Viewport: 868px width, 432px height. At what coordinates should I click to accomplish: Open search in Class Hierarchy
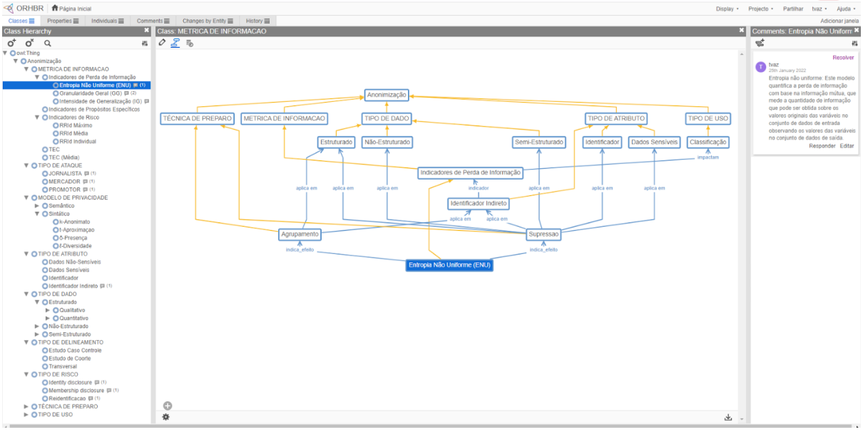[48, 43]
